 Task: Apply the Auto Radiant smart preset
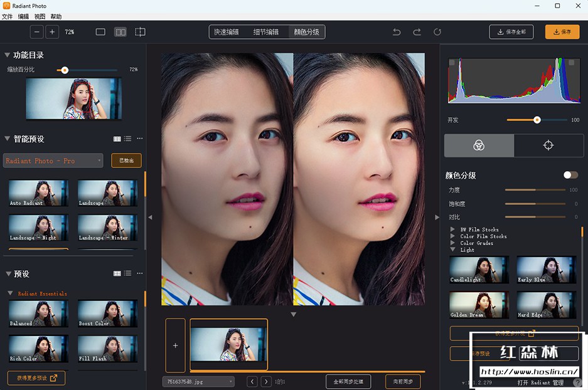point(39,193)
